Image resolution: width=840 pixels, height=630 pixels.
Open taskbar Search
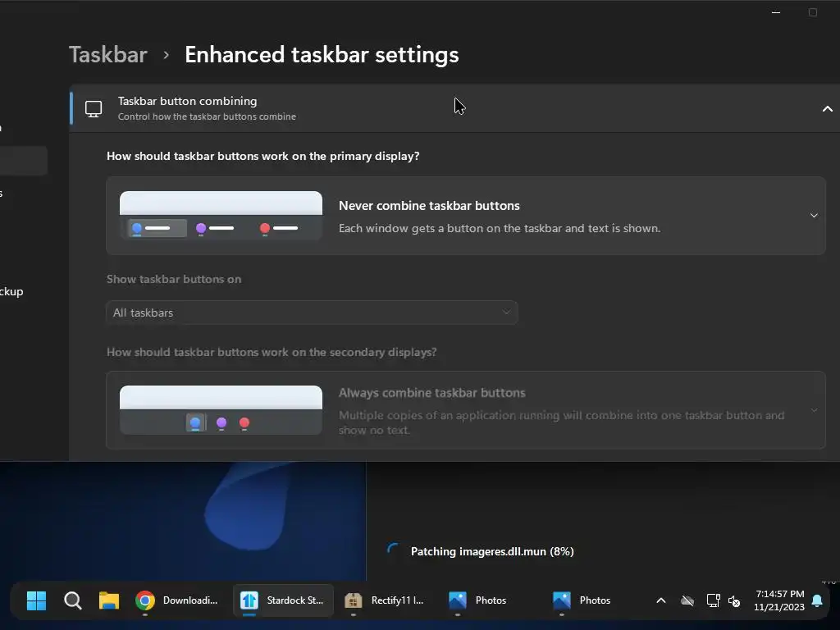click(x=72, y=600)
